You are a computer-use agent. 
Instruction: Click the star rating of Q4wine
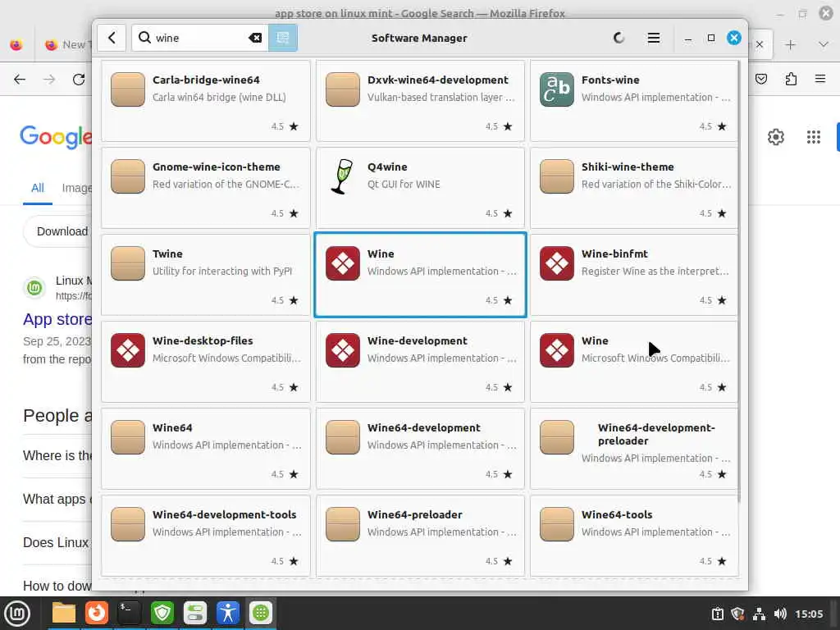click(x=499, y=213)
